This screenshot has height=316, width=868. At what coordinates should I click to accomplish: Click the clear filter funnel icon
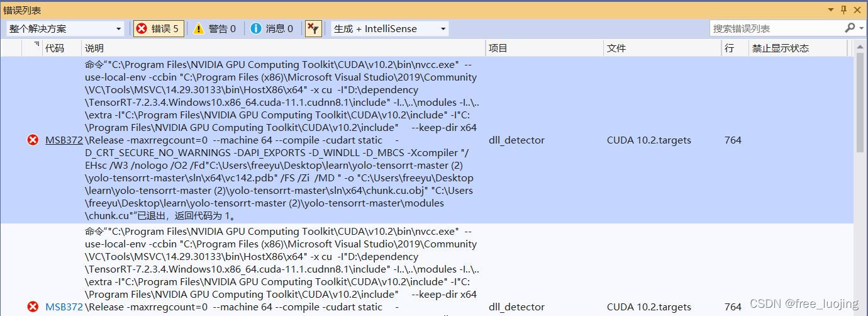coord(313,28)
